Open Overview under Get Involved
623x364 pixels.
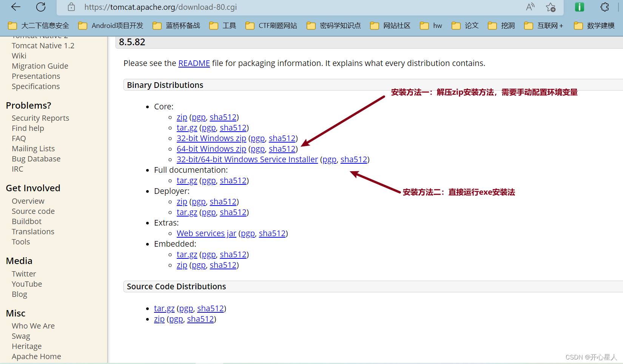(x=28, y=201)
